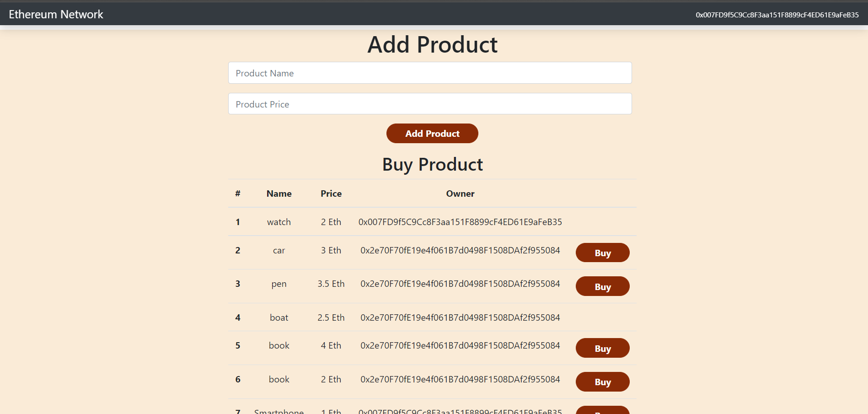This screenshot has width=868, height=414.
Task: Click the Buy Product heading
Action: (x=432, y=164)
